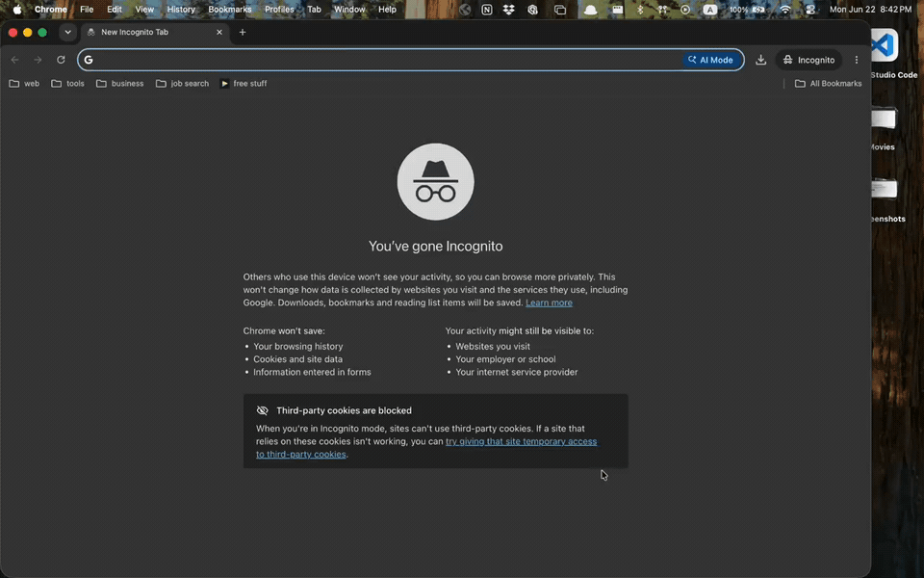Viewport: 924px width, 578px height.
Task: Click the crossed-eye cookies blocked icon
Action: click(x=262, y=410)
